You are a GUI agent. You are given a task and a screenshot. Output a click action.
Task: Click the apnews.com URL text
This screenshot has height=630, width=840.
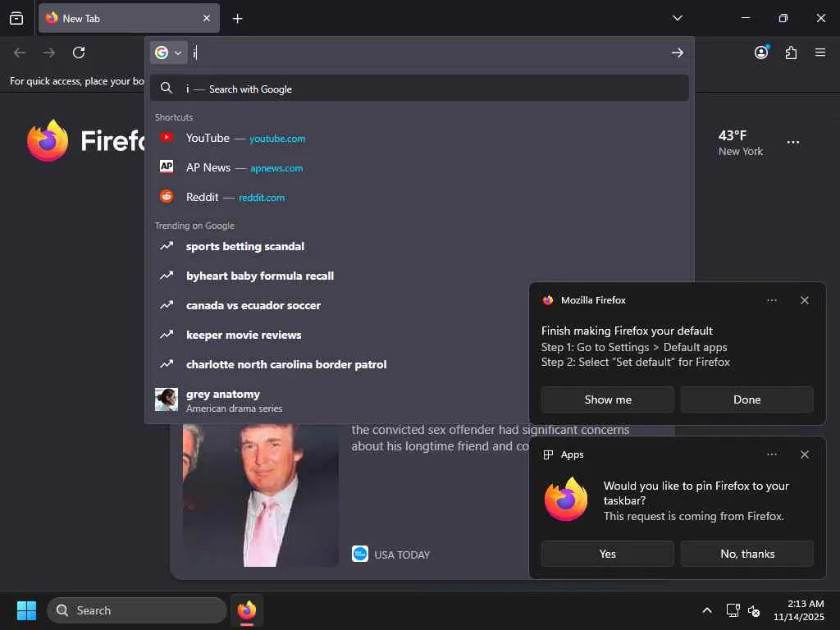pos(276,168)
